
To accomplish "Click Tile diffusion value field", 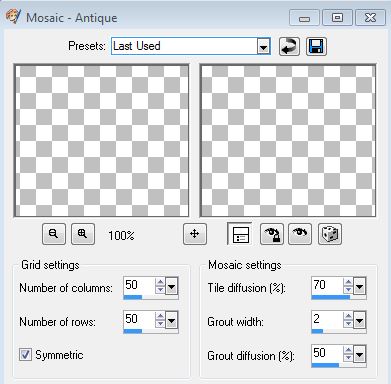I will pos(327,285).
